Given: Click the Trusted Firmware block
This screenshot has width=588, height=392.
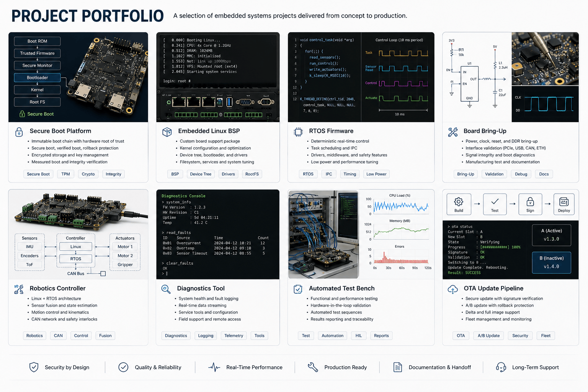Looking at the screenshot, I should tap(37, 53).
